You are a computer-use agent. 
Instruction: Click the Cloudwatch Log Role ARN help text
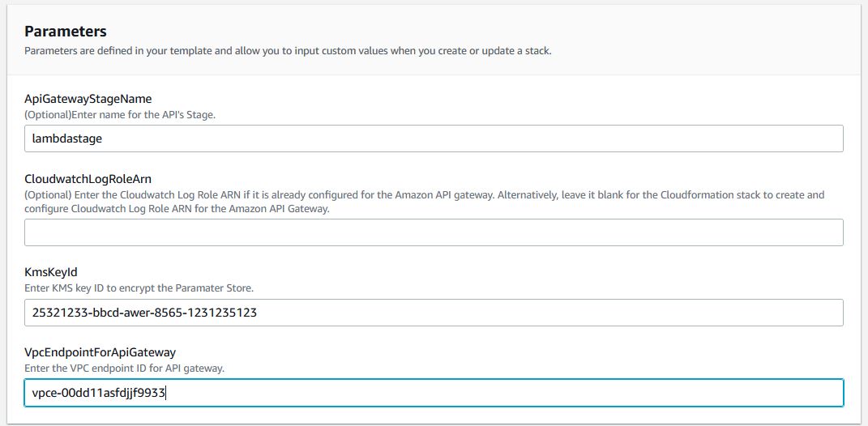[x=425, y=202]
